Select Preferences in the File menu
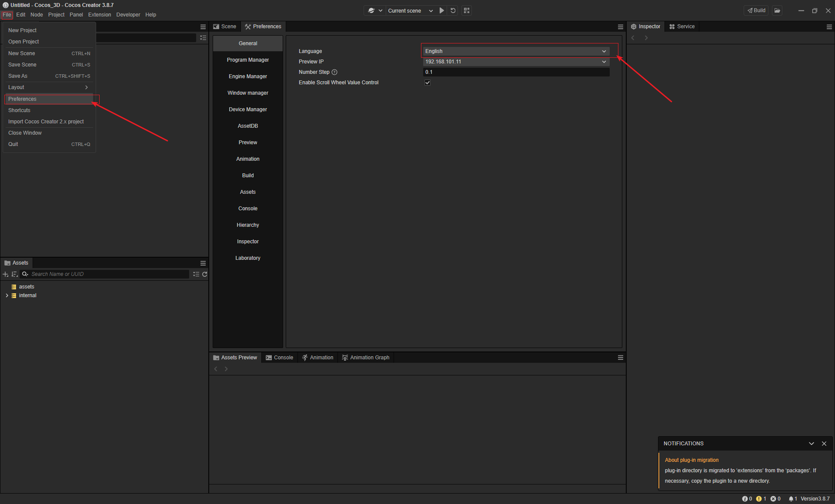This screenshot has height=504, width=835. tap(49, 99)
